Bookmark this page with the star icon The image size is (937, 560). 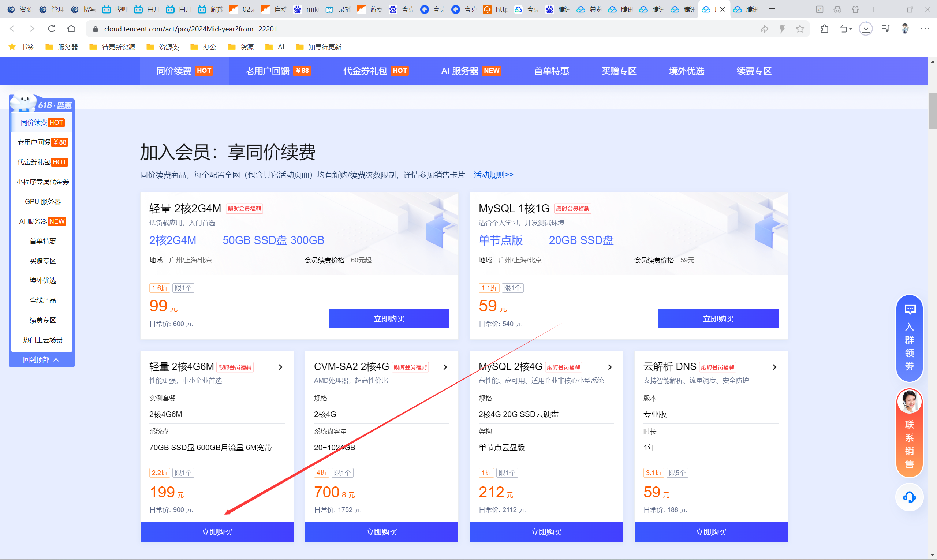(800, 29)
